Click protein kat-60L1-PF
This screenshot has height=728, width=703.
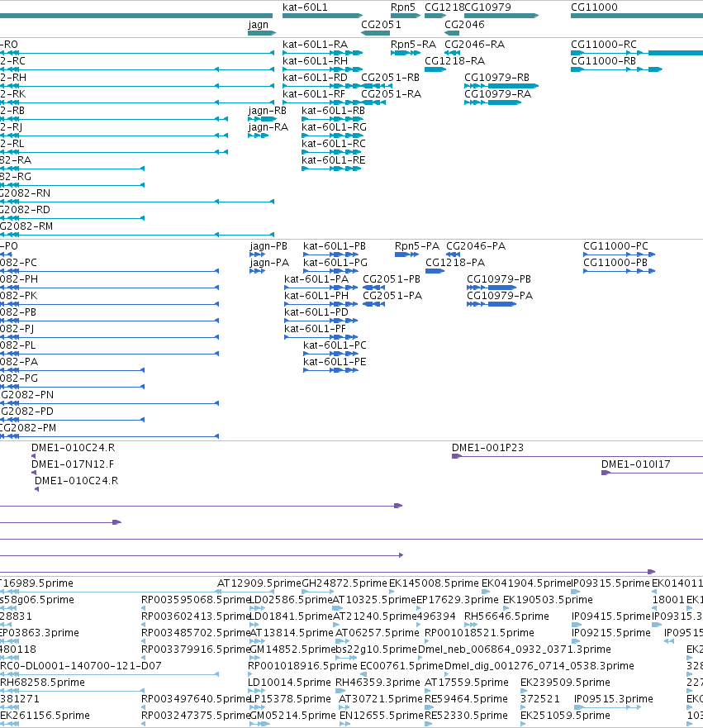click(315, 328)
